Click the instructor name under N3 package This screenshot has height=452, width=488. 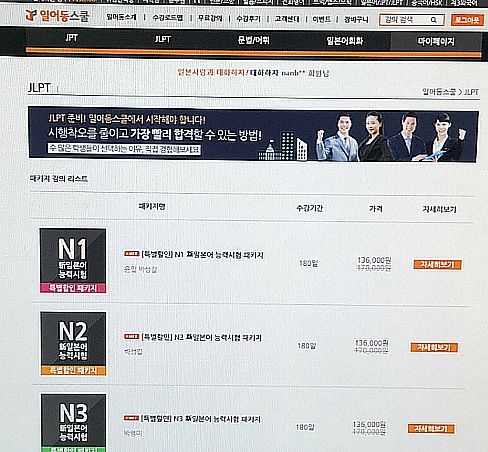click(133, 433)
